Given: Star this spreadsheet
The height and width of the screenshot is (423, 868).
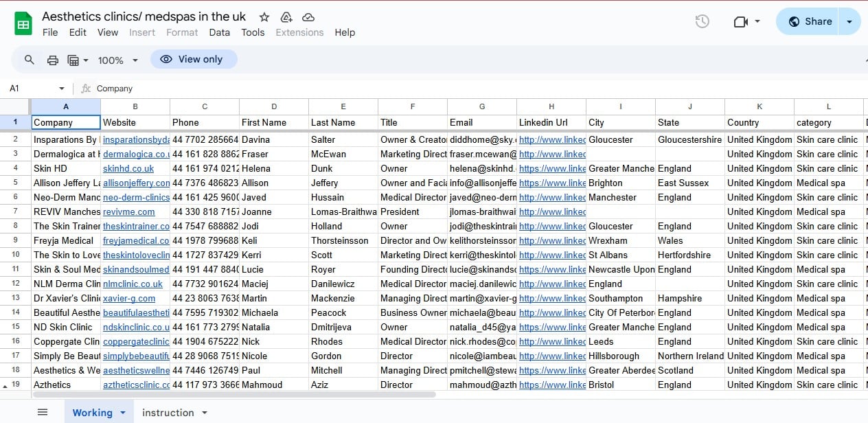Looking at the screenshot, I should (x=263, y=17).
